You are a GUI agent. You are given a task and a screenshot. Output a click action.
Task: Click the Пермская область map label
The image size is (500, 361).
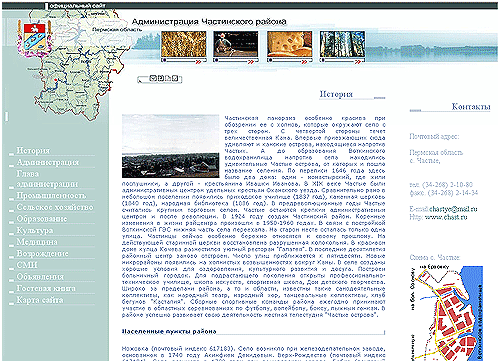117,29
